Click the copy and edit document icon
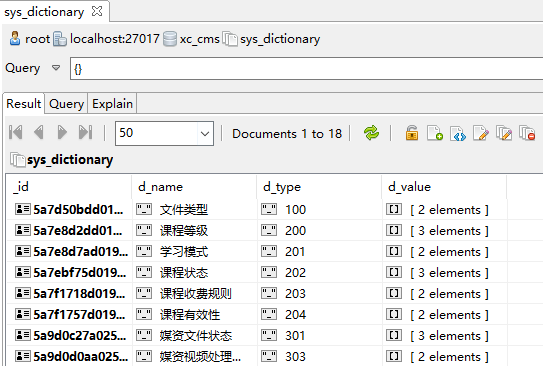The height and width of the screenshot is (366, 543). coord(504,133)
